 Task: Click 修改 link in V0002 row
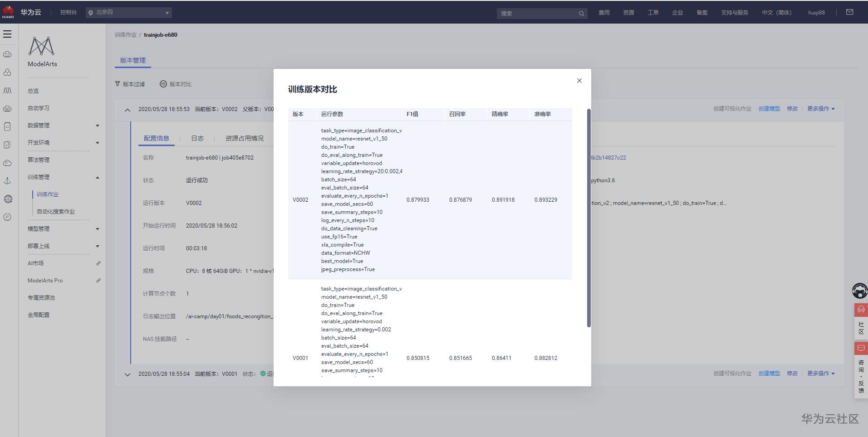point(792,109)
